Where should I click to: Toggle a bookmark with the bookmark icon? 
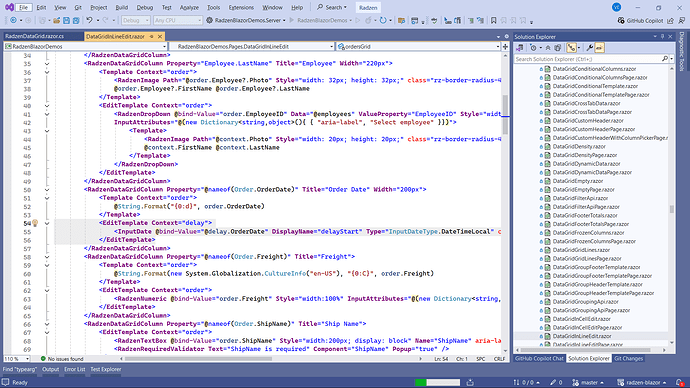tap(494, 20)
